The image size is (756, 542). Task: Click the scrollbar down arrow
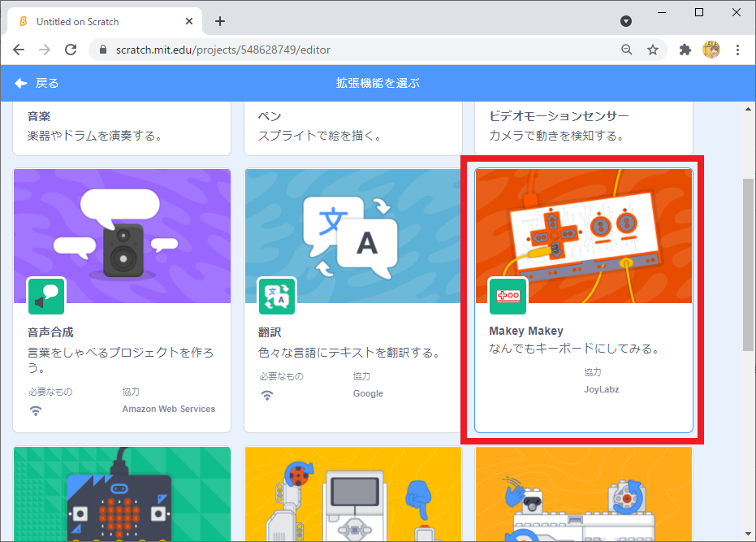coord(749,534)
